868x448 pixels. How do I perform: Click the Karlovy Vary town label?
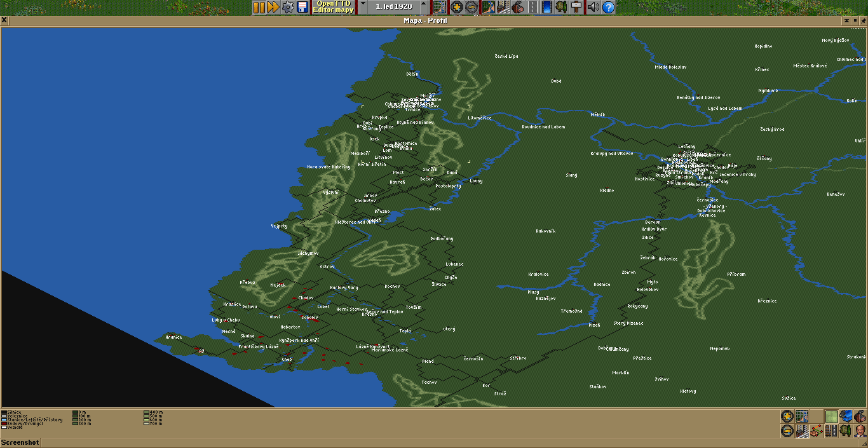[344, 287]
